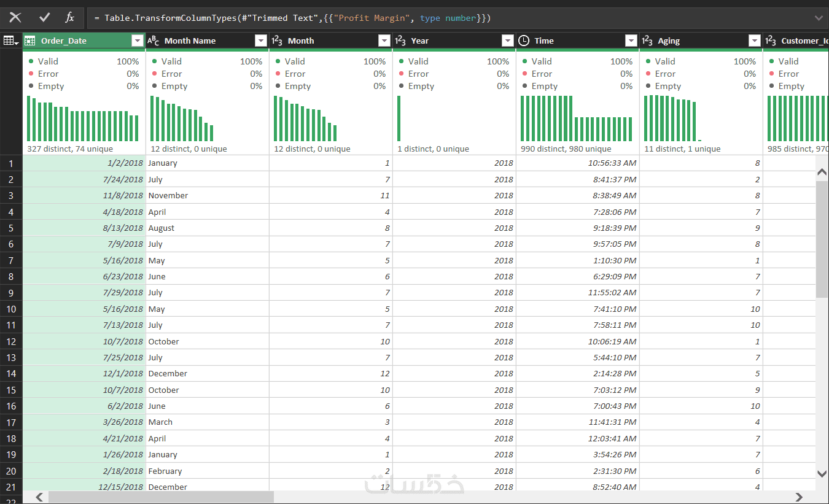Click '11 distinct, 1 unique' summary text
The image size is (829, 504).
point(682,149)
